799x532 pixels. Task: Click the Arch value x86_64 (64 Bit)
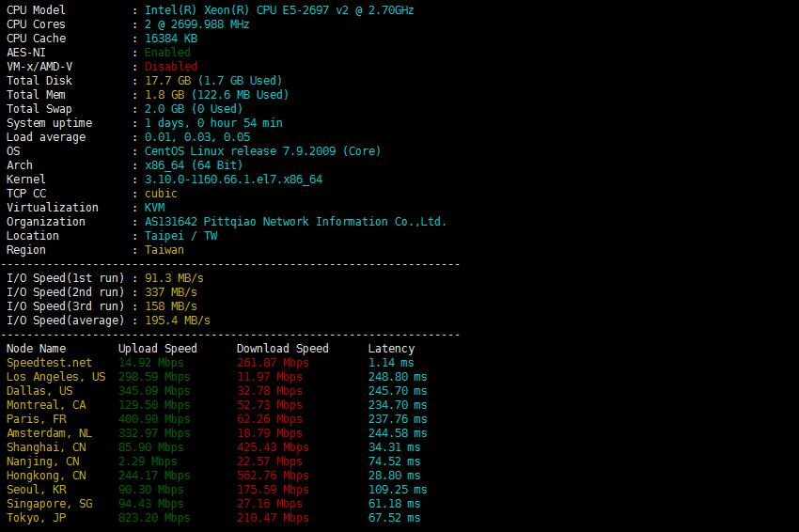[194, 165]
